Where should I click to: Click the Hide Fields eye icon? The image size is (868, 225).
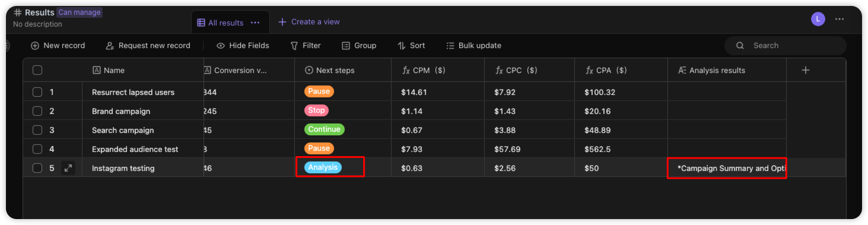point(221,46)
